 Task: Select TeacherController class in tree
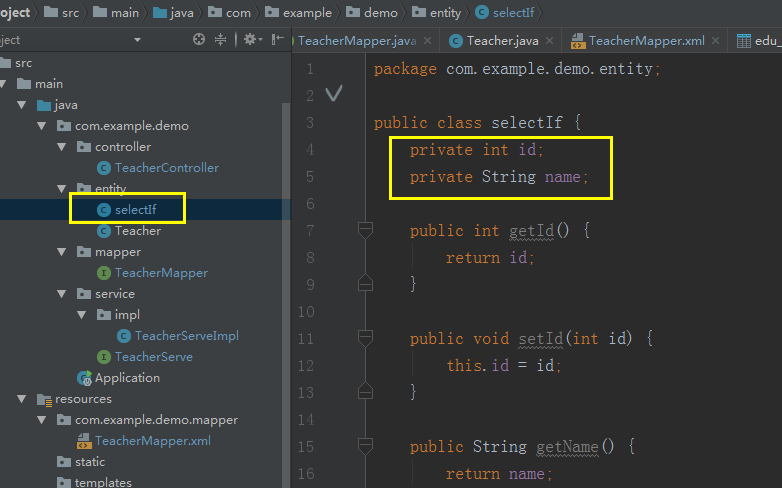point(167,168)
